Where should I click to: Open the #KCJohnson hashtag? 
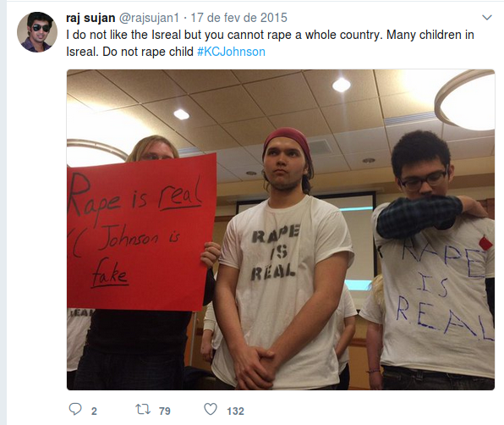click(x=231, y=52)
